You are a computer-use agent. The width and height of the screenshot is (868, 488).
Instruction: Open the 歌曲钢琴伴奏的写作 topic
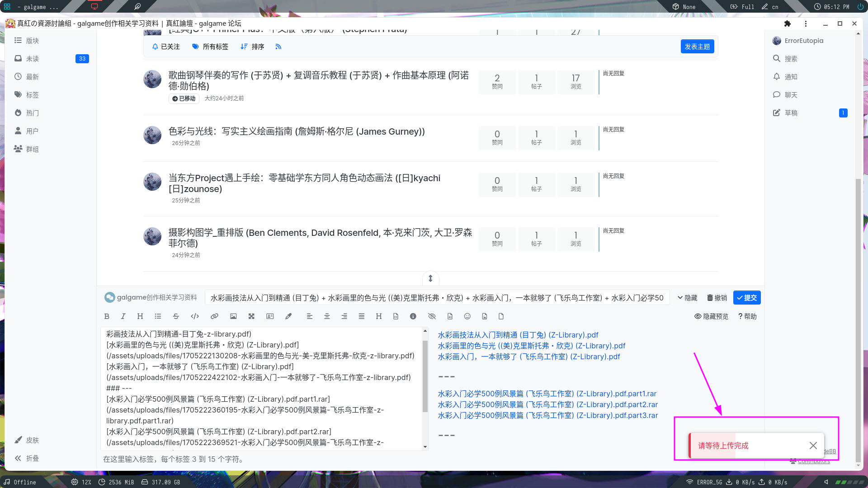[x=318, y=80]
